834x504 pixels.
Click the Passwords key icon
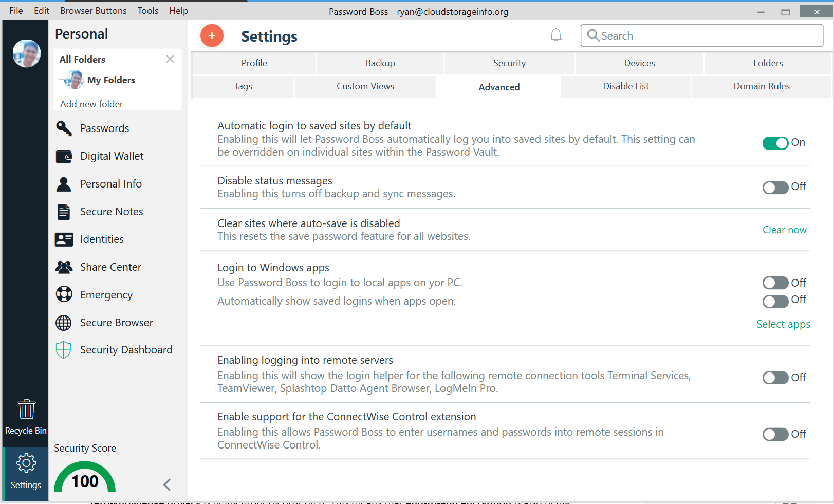pos(64,128)
